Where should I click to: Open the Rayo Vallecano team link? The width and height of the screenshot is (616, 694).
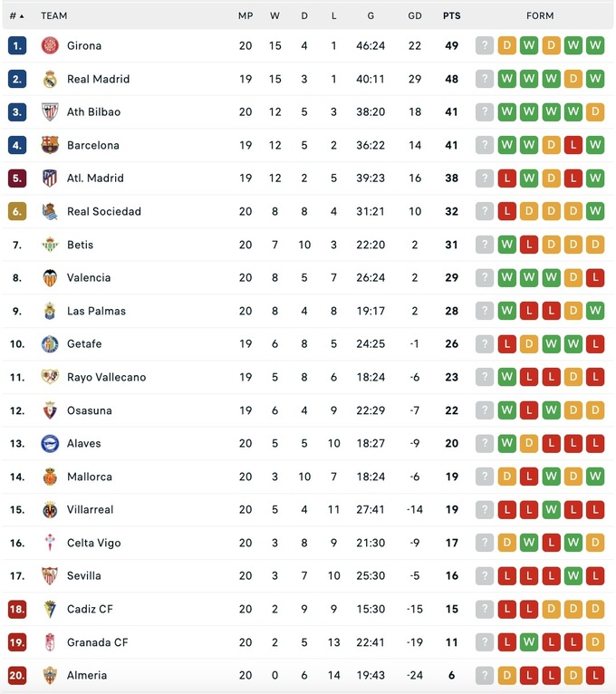tap(106, 378)
